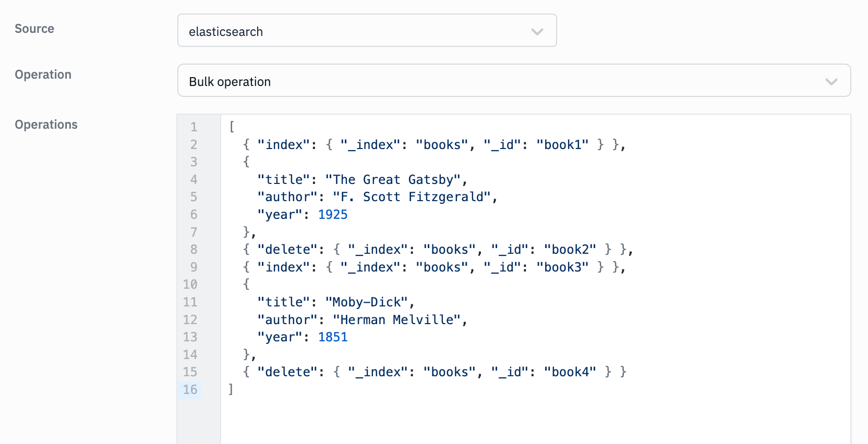Click the year value 1851
This screenshot has width=868, height=444.
point(332,337)
